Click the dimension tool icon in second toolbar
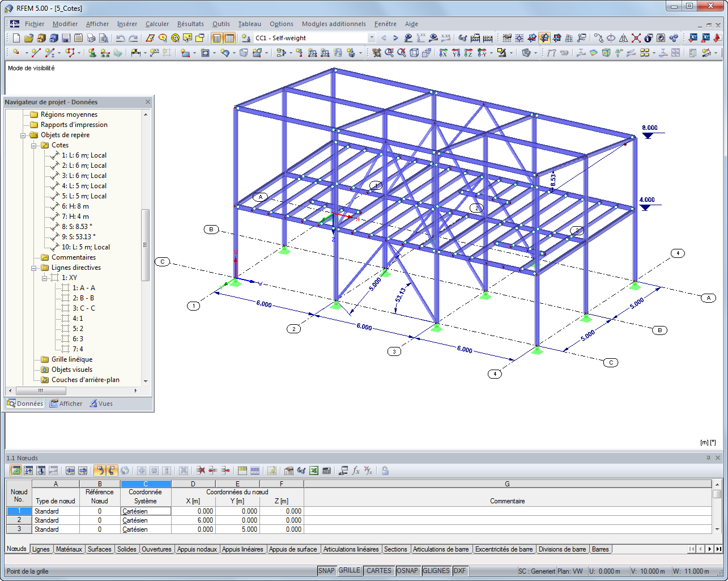The width and height of the screenshot is (728, 581). coord(136,53)
